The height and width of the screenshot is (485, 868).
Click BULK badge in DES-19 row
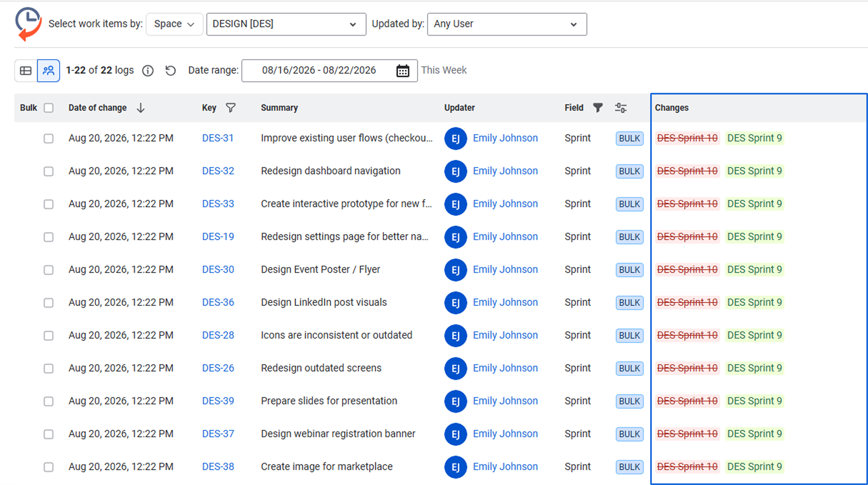coord(630,237)
